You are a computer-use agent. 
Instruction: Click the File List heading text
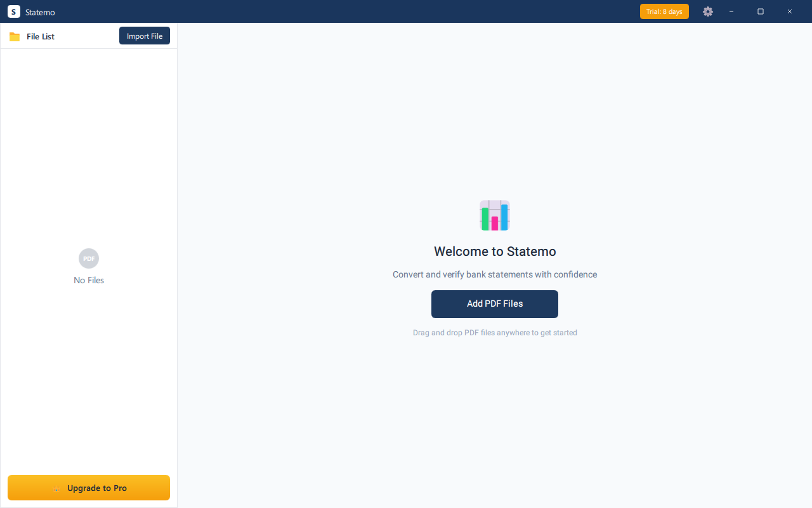click(41, 37)
